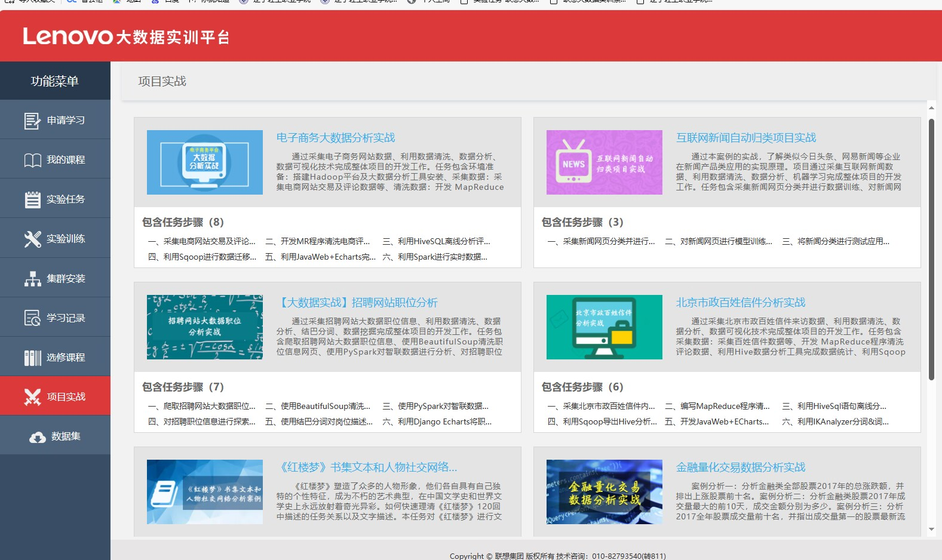Select 我的课程 label in function menu
Image resolution: width=942 pixels, height=560 pixels.
66,160
